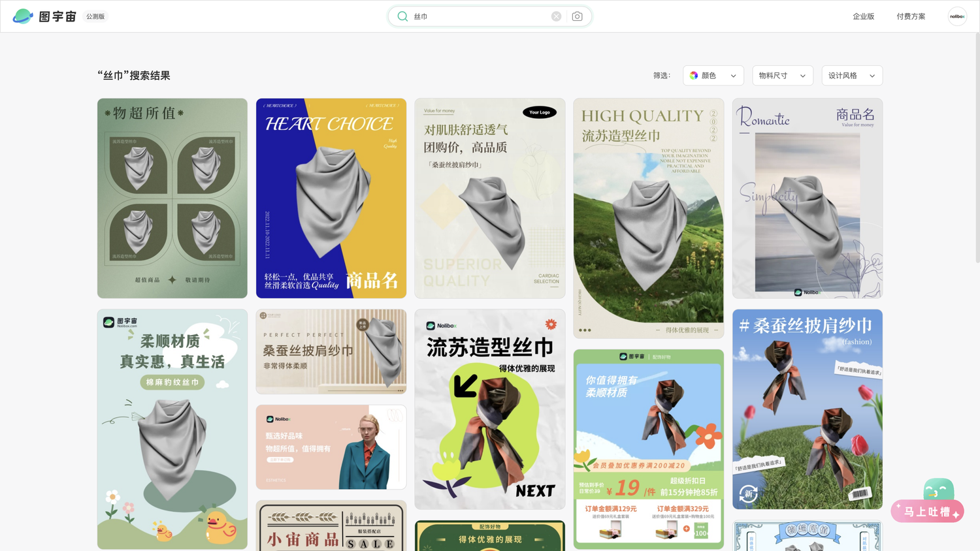The height and width of the screenshot is (551, 980).
Task: Click the page vertical scrollbar
Action: [977, 147]
